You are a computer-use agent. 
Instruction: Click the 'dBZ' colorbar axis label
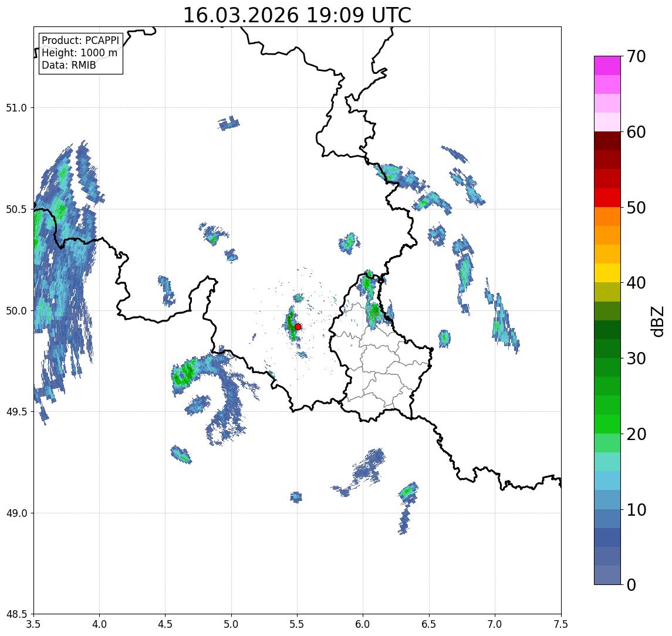point(657,322)
